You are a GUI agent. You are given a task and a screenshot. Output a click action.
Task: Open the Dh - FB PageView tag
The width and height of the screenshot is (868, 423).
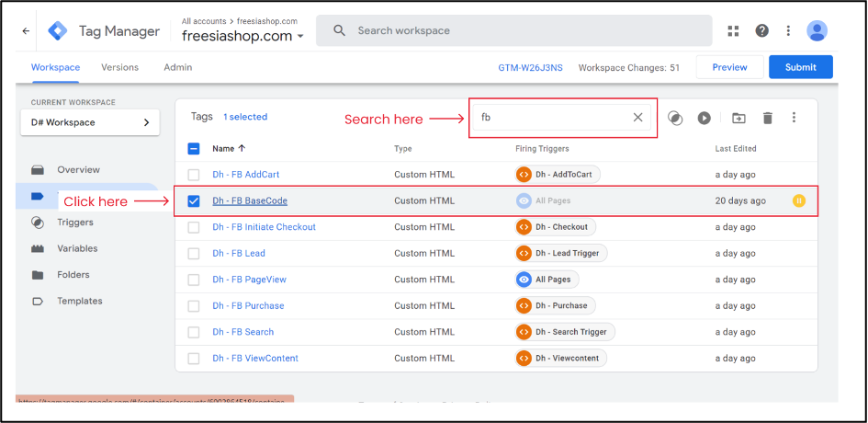coord(249,280)
